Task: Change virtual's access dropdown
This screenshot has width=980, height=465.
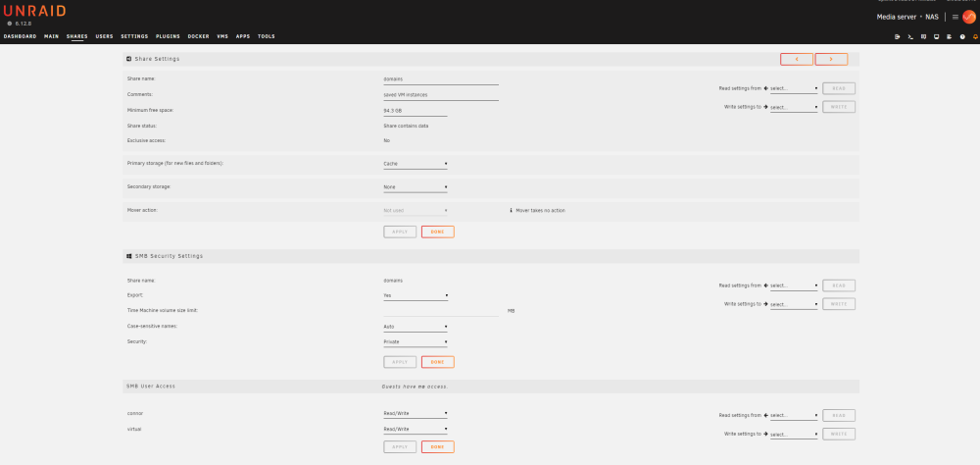Action: point(416,430)
